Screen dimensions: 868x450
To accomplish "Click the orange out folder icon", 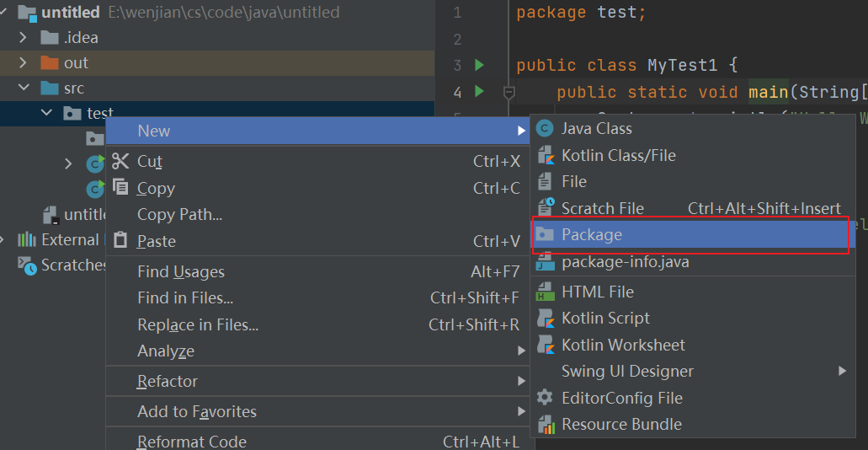I will click(x=50, y=62).
